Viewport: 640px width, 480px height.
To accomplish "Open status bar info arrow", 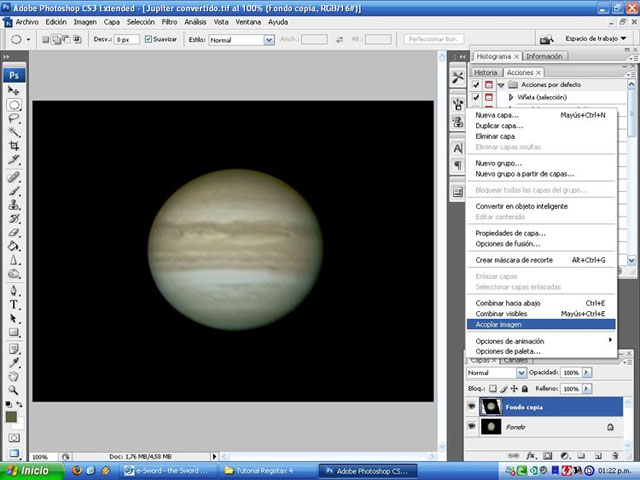I will tap(214, 456).
